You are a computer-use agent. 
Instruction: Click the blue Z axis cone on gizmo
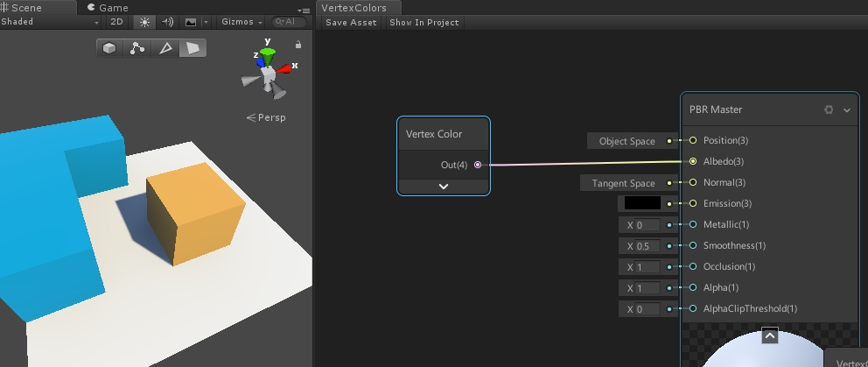(260, 62)
